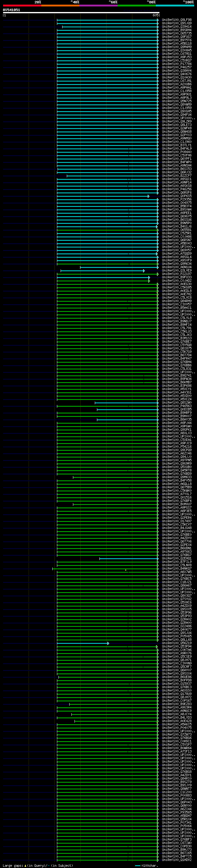Click the purple ~60% identity legend segment

[98, 6]
